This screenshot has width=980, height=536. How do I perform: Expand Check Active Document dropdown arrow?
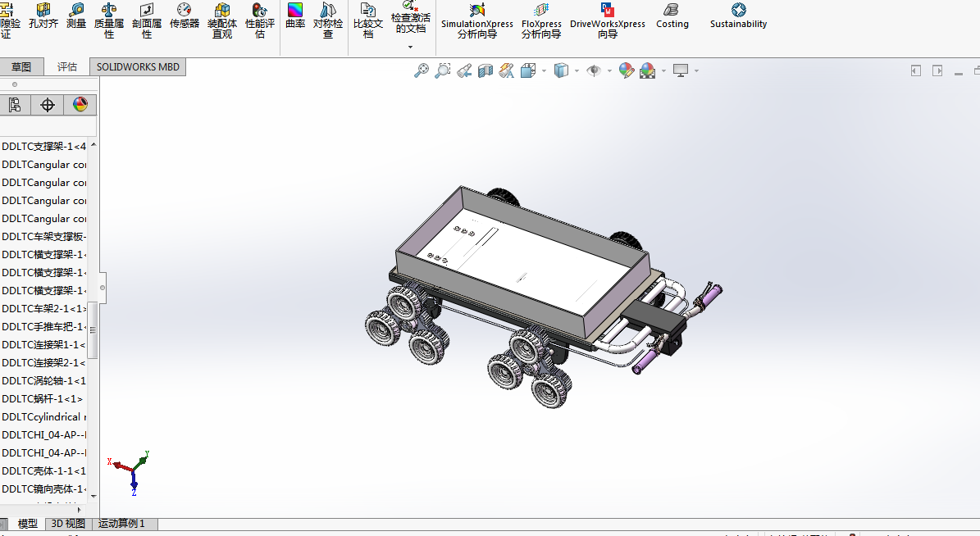point(411,47)
